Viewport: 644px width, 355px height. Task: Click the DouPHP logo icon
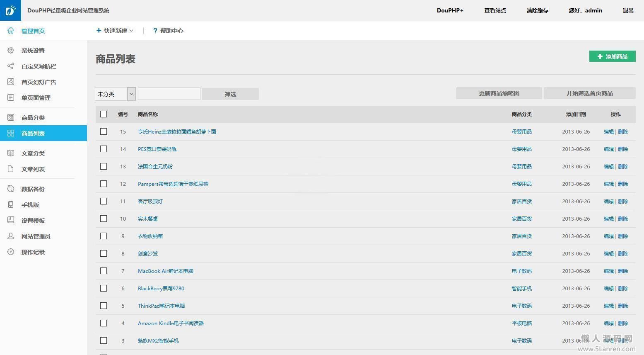tap(10, 10)
